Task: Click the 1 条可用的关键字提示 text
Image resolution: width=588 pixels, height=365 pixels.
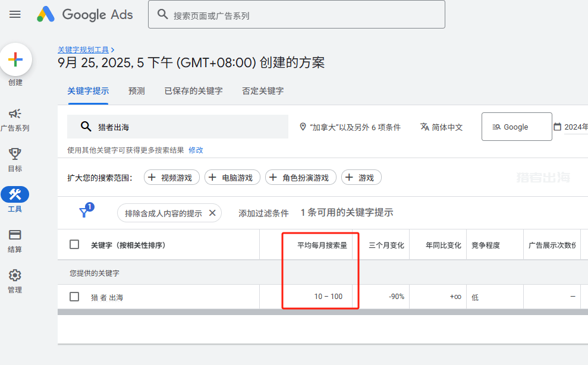Action: 347,212
